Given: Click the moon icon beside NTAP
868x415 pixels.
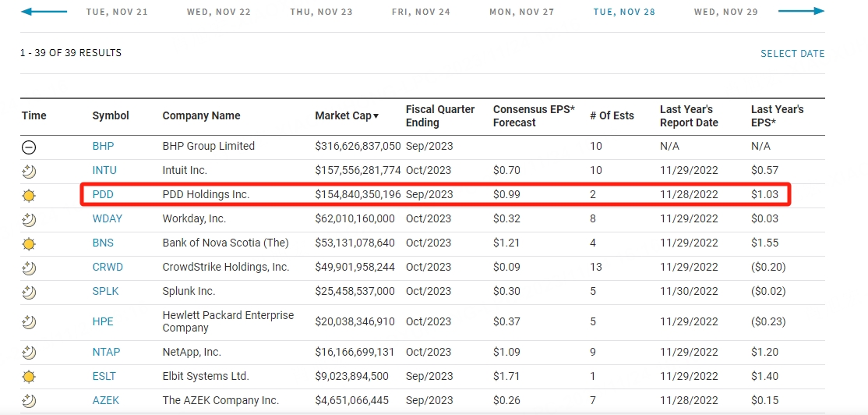Looking at the screenshot, I should tap(29, 353).
